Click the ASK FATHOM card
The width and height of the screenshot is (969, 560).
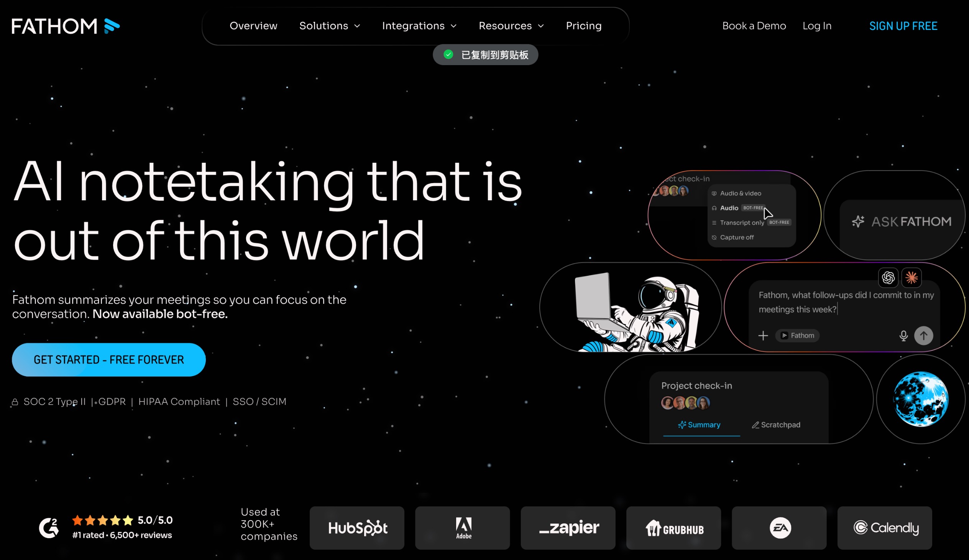894,215
